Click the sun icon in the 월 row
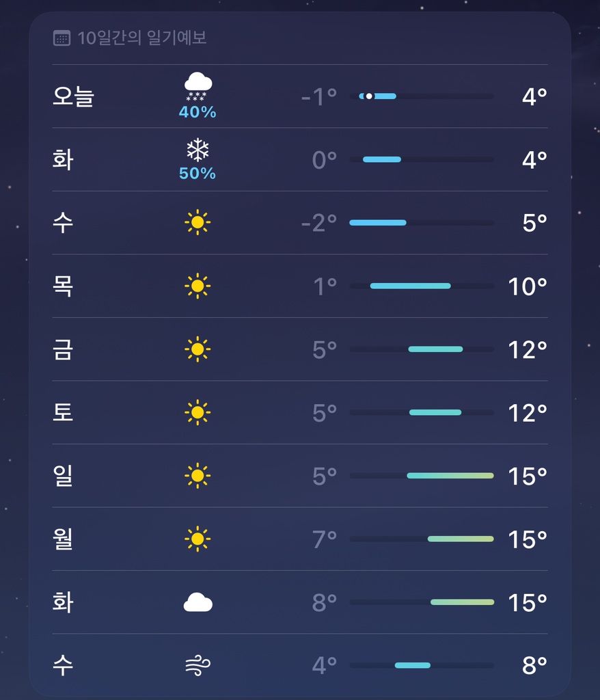The image size is (600, 700). (197, 539)
